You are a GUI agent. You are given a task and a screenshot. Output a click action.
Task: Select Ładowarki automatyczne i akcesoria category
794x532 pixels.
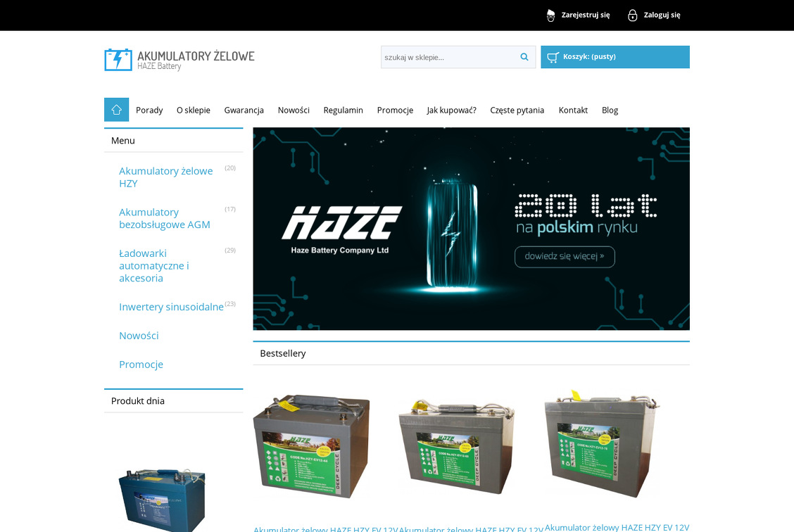point(154,266)
